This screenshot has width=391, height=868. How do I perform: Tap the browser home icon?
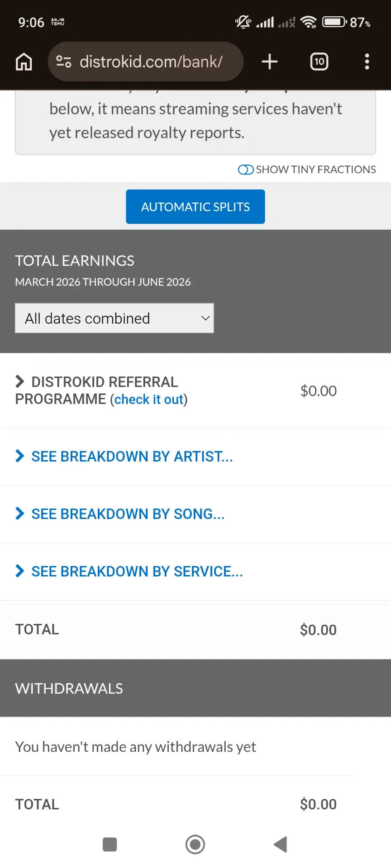coord(24,61)
